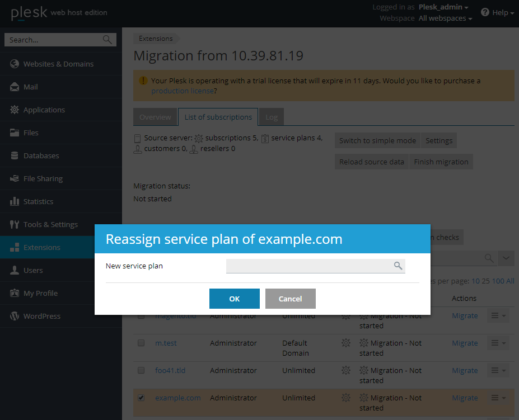The width and height of the screenshot is (519, 420).
Task: Click gear icon in foo41.tld row
Action: (346, 370)
